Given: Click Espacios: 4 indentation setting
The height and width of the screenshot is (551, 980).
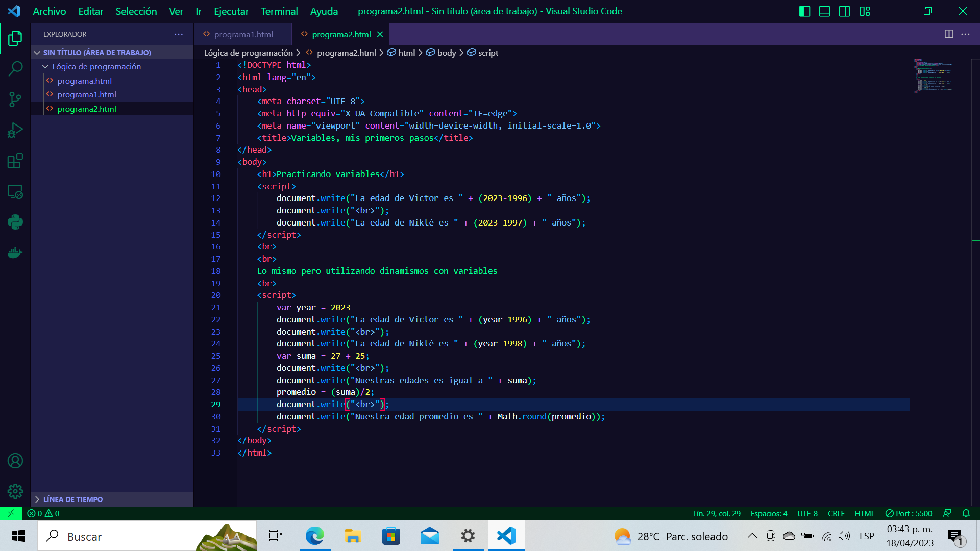Looking at the screenshot, I should pyautogui.click(x=769, y=513).
